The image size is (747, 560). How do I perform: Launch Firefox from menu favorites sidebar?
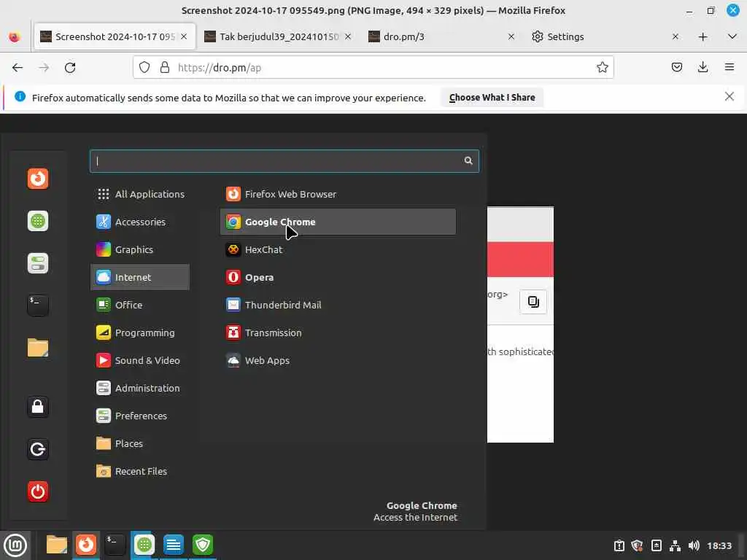(38, 179)
